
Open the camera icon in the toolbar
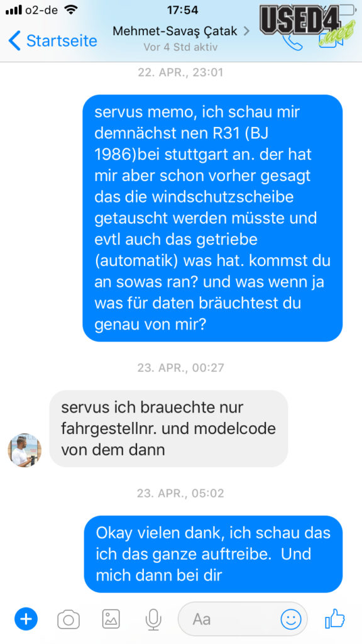(x=69, y=619)
